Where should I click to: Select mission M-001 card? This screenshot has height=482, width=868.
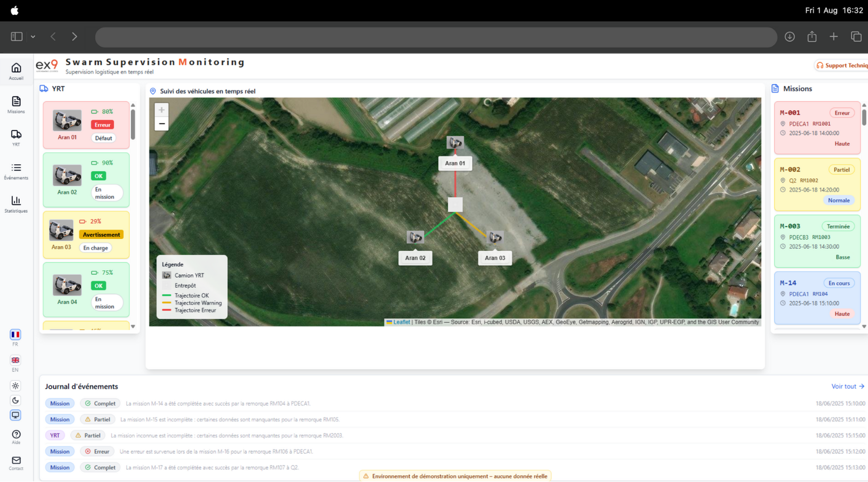(x=817, y=128)
